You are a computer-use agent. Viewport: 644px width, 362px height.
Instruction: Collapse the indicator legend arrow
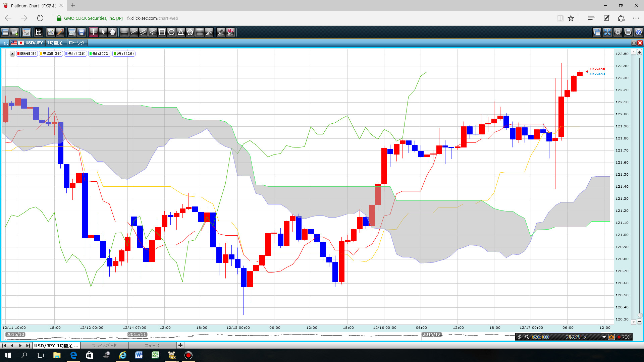click(12, 54)
